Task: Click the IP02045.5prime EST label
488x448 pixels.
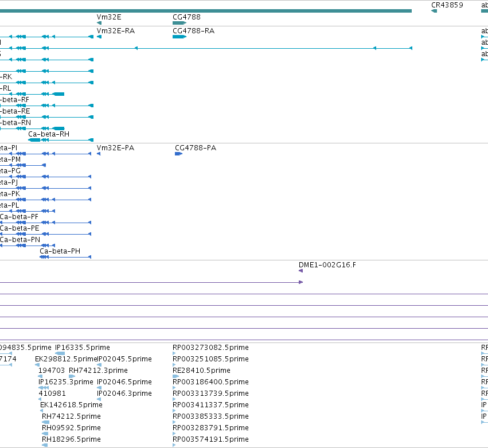Action: click(x=124, y=359)
